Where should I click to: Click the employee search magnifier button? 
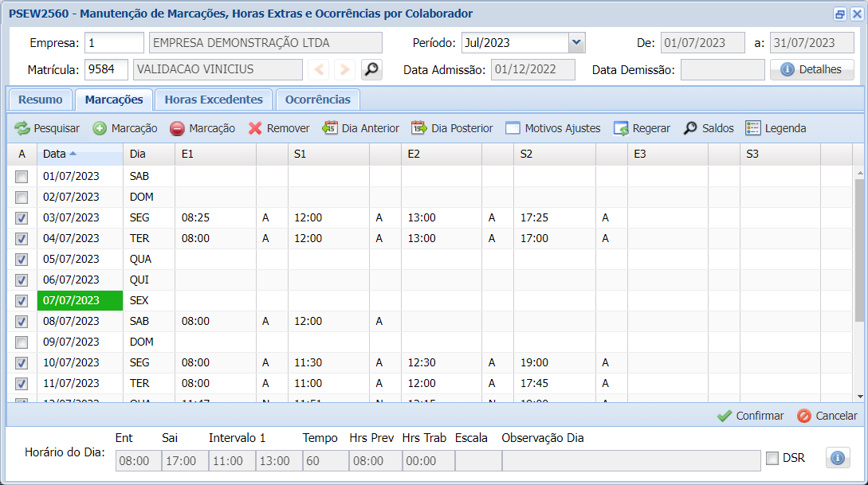tap(371, 70)
